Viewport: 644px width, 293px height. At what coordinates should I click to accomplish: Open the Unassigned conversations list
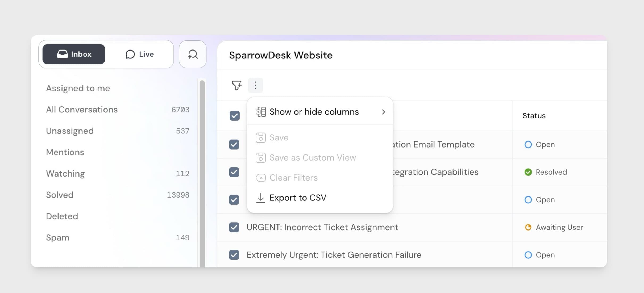pos(118,131)
